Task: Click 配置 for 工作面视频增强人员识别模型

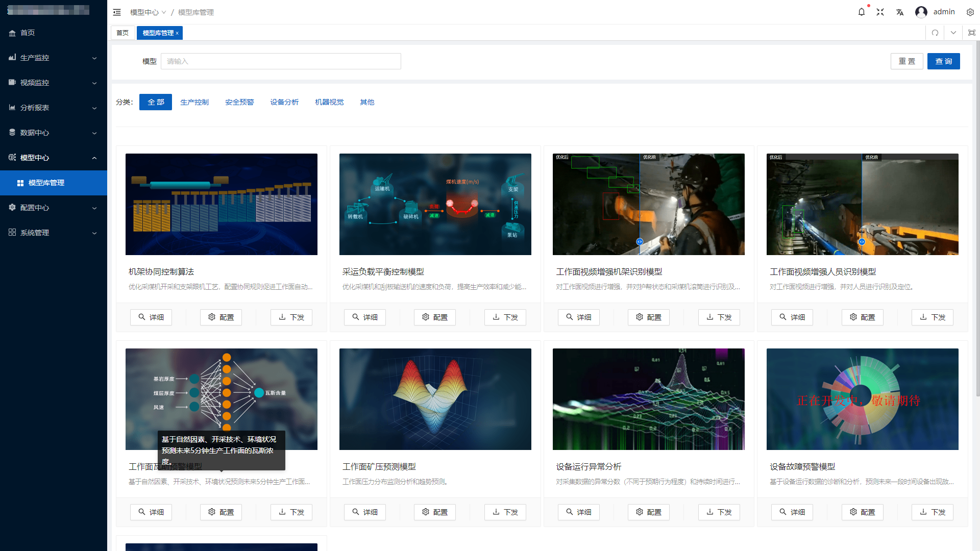Action: point(863,317)
